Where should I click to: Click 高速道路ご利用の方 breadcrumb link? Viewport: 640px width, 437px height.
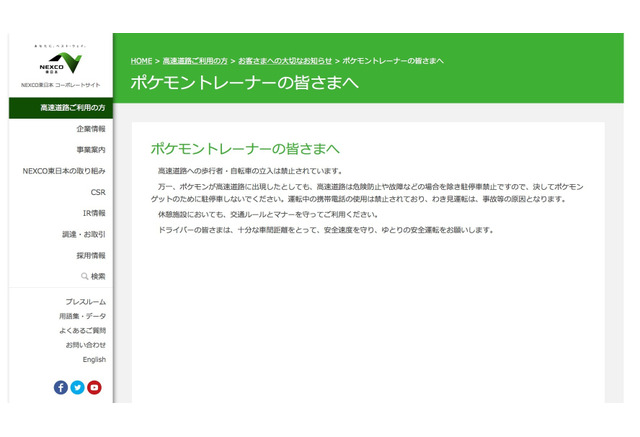tap(195, 61)
